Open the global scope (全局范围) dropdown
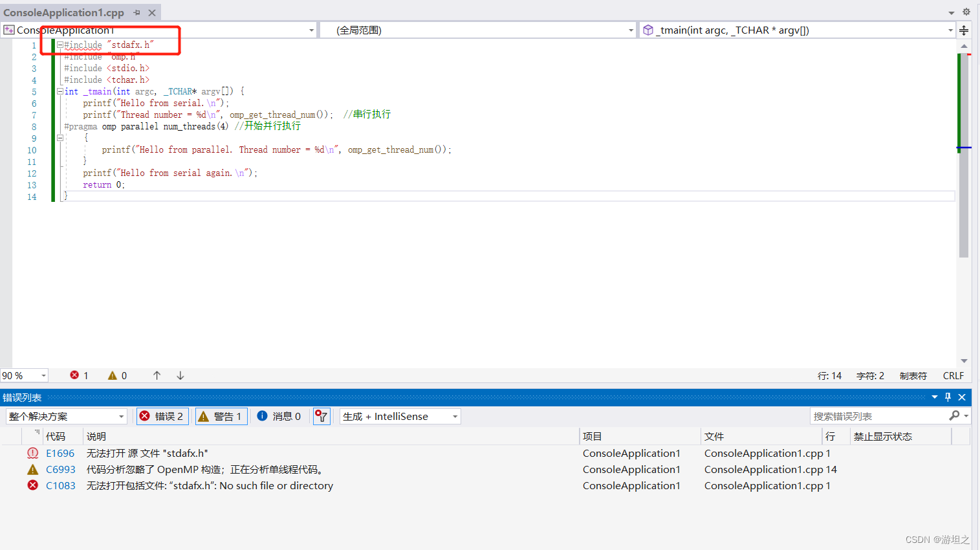 [x=631, y=30]
